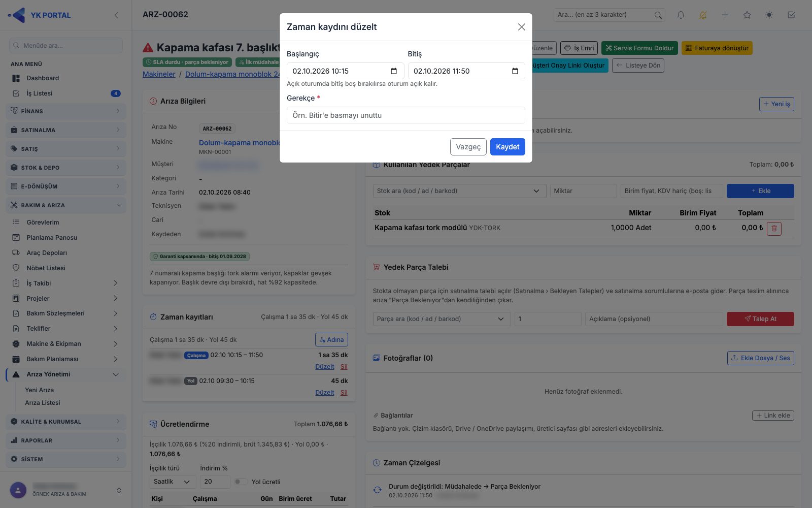
Task: Open the user profile switcher arrows
Action: pos(119,490)
